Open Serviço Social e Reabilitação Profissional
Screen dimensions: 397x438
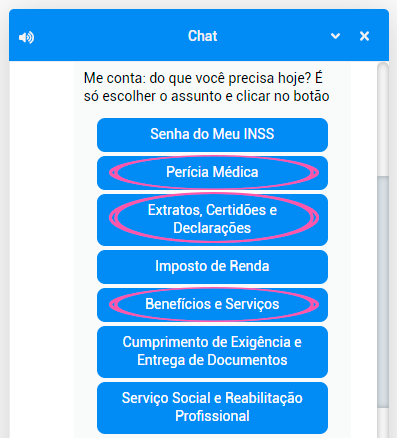pyautogui.click(x=212, y=408)
